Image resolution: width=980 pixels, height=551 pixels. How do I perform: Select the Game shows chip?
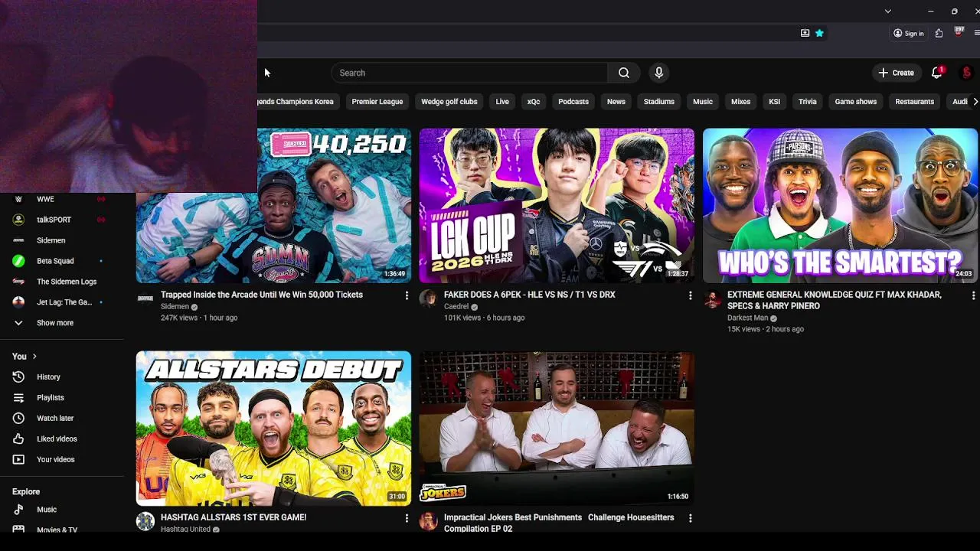click(856, 102)
